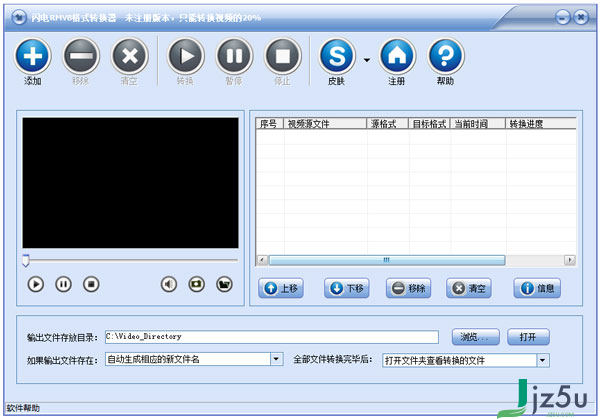Image resolution: width=600 pixels, height=419 pixels.
Task: Click the 软件帮助 status bar text
Action: coord(23,408)
